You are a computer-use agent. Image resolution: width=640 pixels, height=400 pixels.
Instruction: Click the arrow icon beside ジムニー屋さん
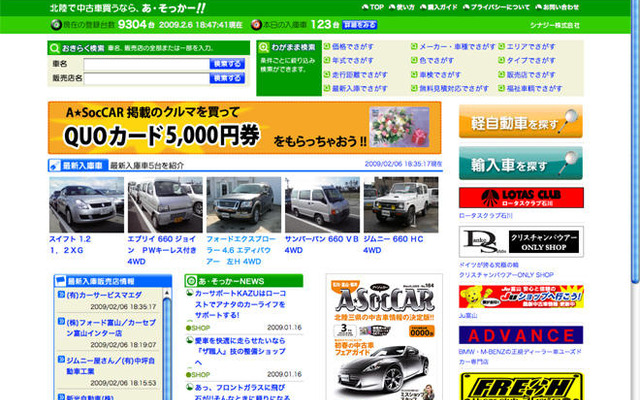coord(61,360)
